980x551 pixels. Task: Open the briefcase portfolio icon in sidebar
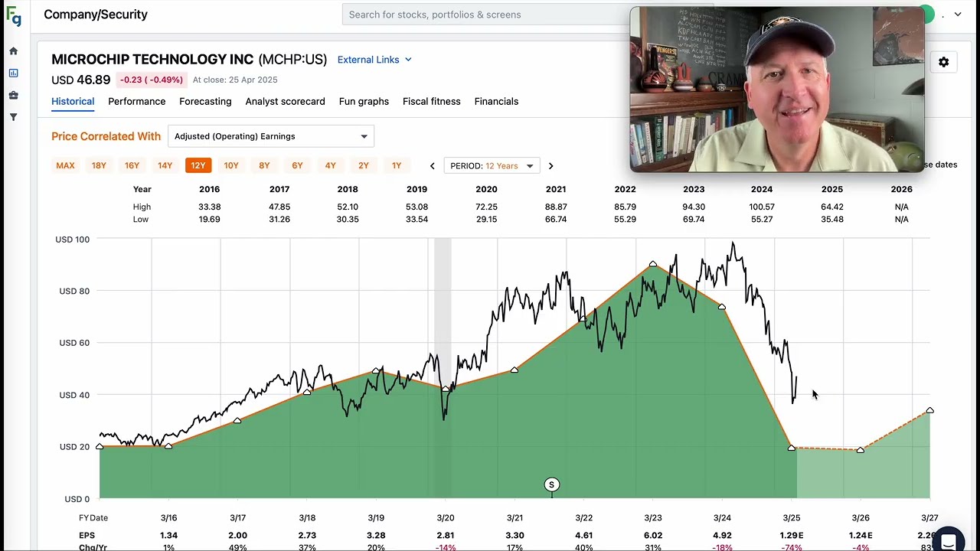coord(13,96)
